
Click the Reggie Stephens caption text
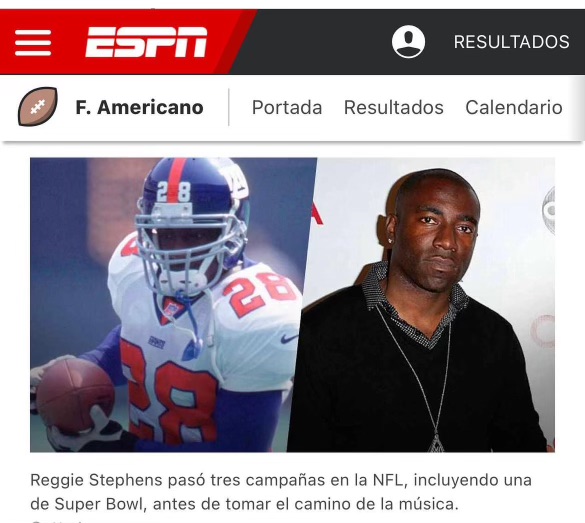click(281, 492)
